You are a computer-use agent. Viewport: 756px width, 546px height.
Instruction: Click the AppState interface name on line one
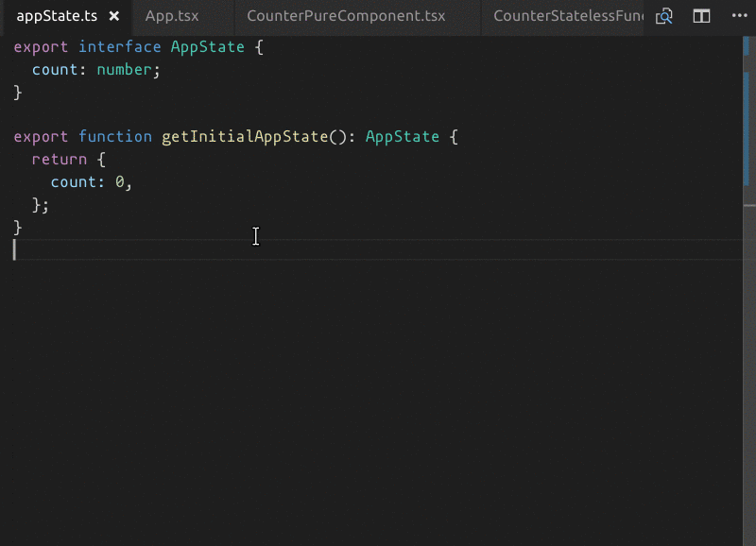point(208,47)
